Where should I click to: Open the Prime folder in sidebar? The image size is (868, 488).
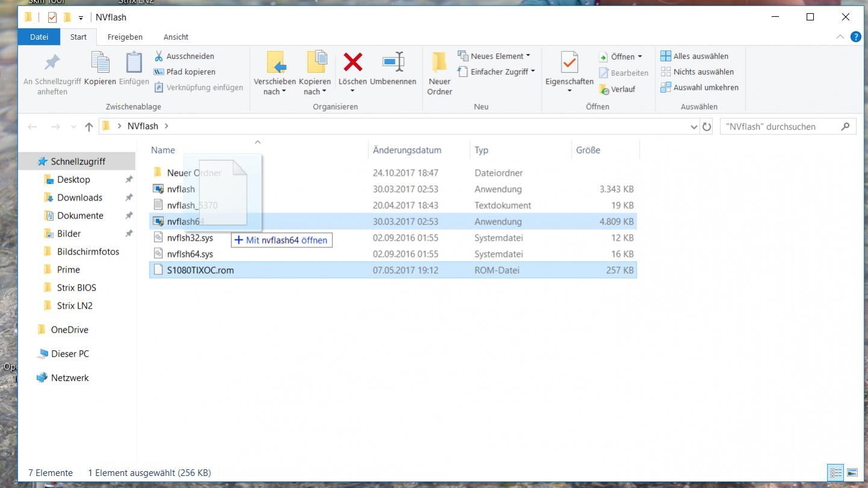[x=68, y=270]
